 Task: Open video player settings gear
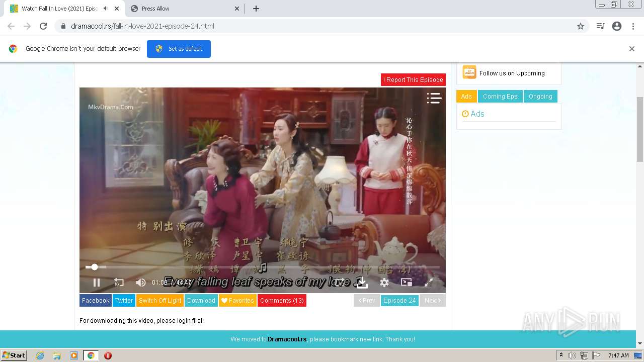384,283
